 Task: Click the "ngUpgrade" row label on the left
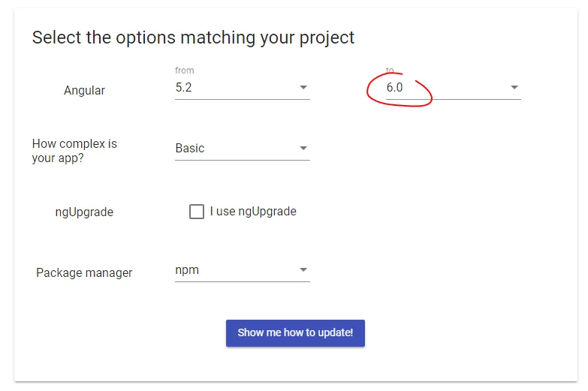84,212
